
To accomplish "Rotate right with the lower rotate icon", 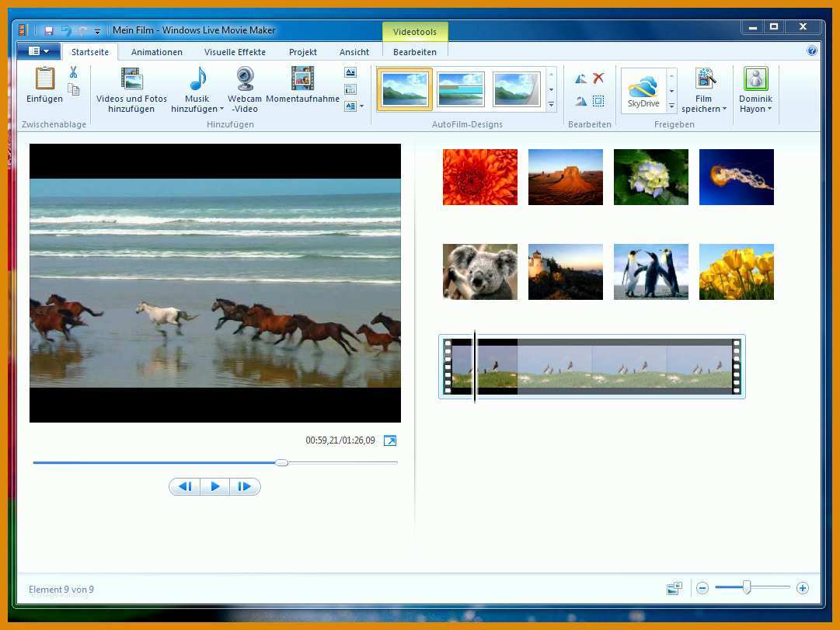I will click(580, 101).
